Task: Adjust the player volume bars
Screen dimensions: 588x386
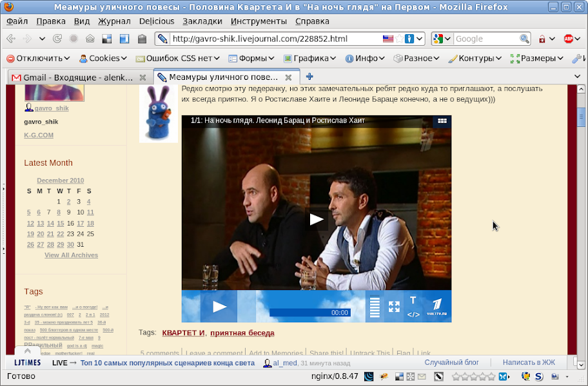Action: click(x=375, y=307)
